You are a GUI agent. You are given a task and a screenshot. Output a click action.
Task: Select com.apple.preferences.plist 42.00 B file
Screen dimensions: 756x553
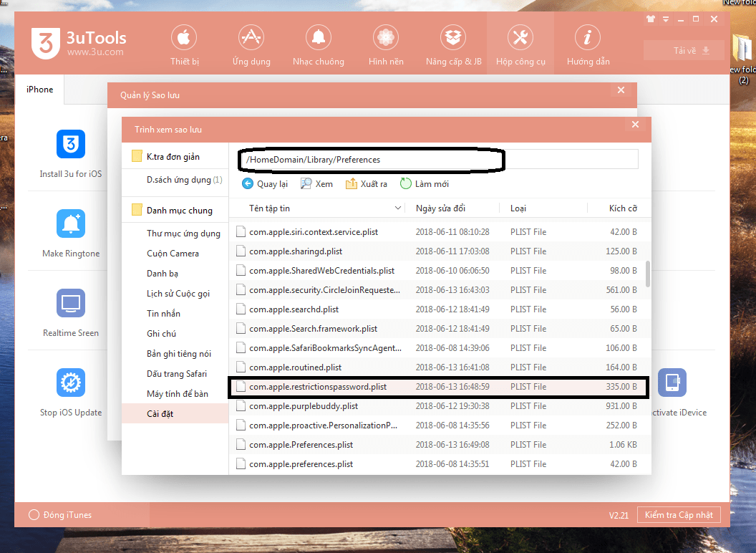[437, 463]
